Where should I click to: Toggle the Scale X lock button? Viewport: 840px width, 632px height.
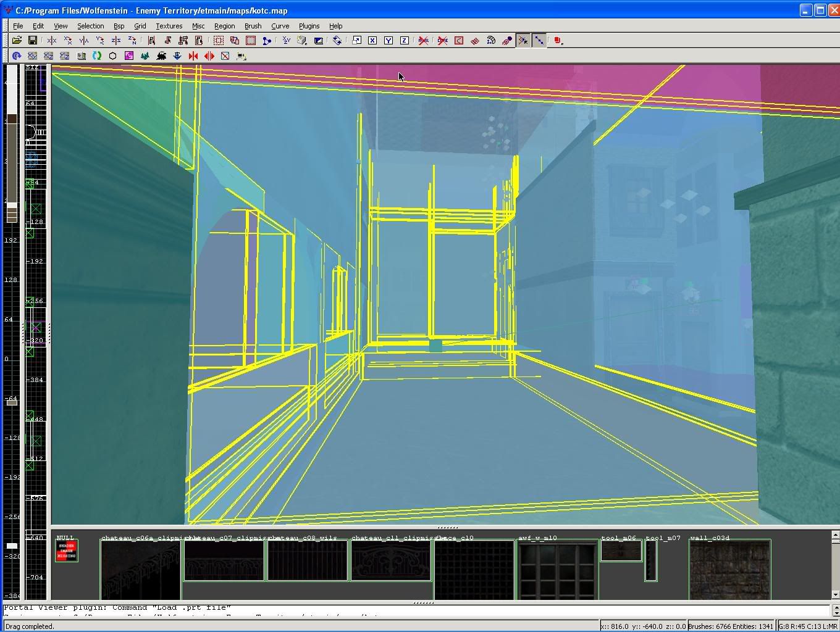[372, 41]
